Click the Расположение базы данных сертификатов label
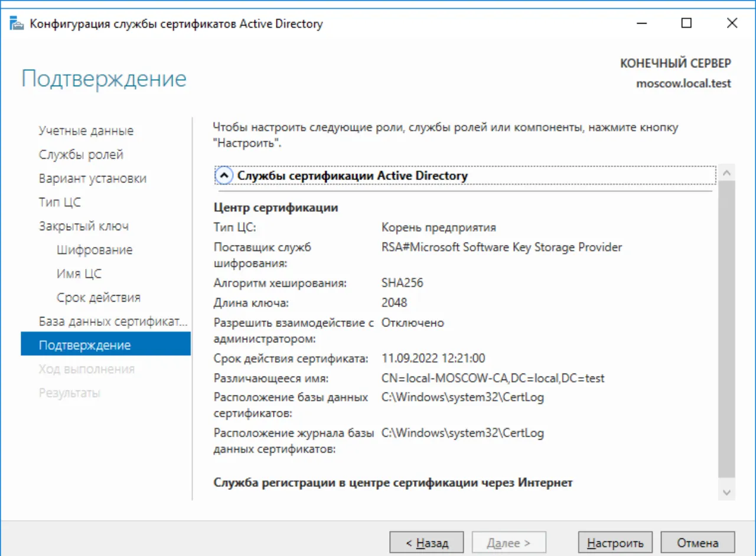Image resolution: width=756 pixels, height=556 pixels. 291,405
